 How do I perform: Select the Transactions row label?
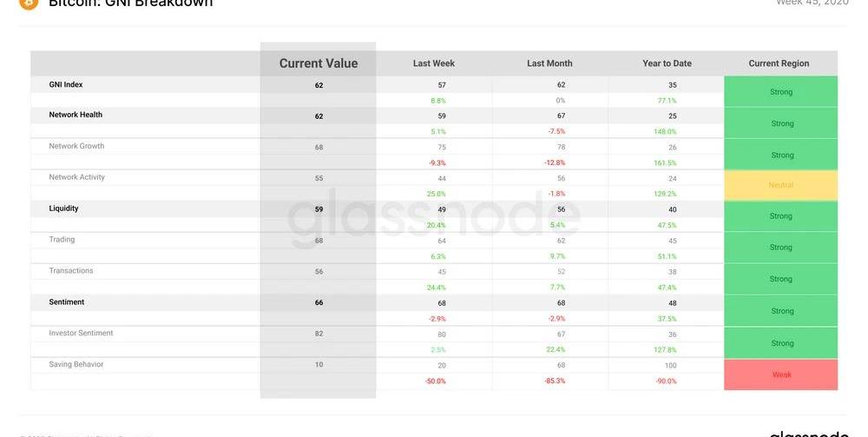[71, 271]
